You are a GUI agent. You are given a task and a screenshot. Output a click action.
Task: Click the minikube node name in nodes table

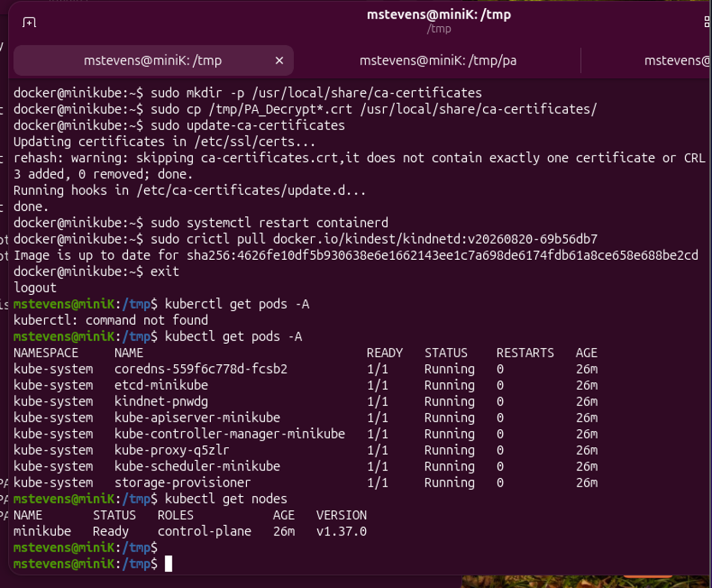tap(42, 531)
